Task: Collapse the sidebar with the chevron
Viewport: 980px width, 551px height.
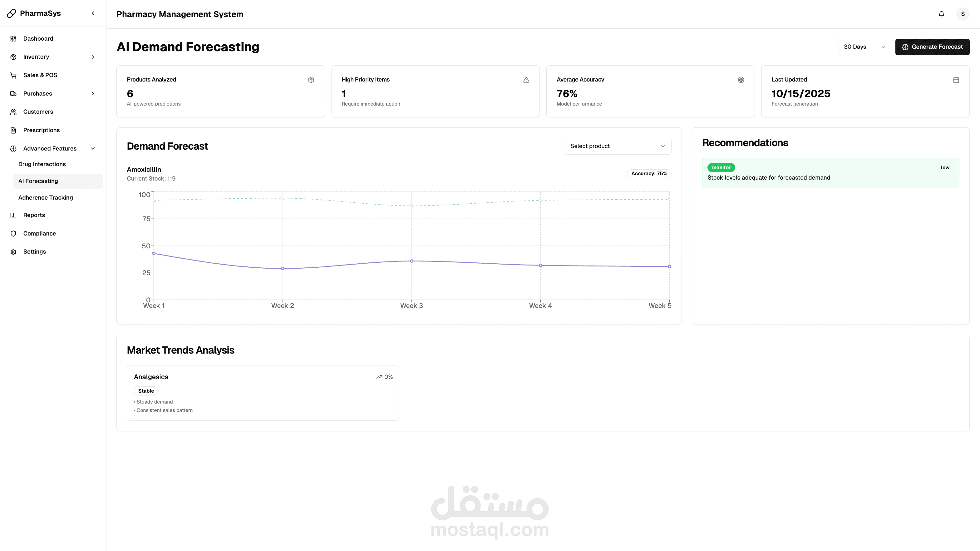Action: pyautogui.click(x=93, y=13)
